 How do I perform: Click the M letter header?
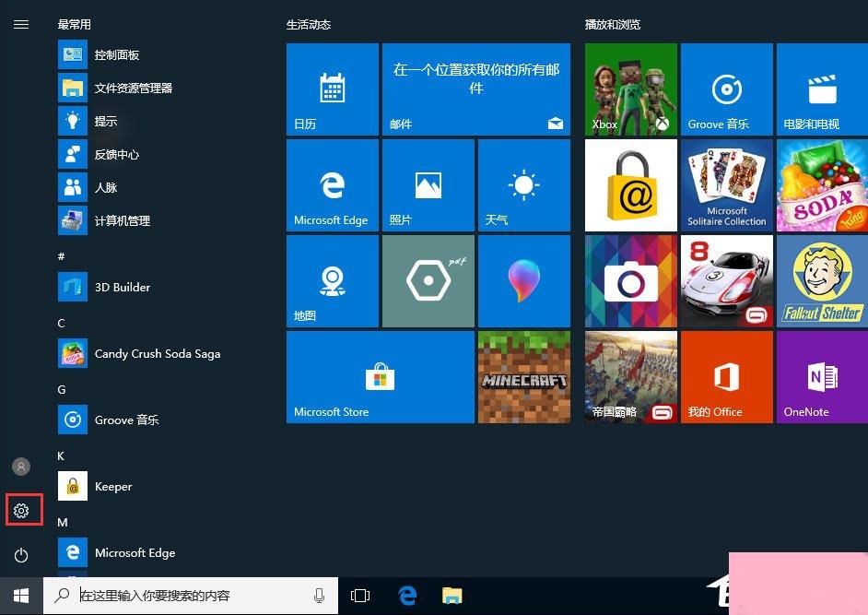pyautogui.click(x=63, y=523)
